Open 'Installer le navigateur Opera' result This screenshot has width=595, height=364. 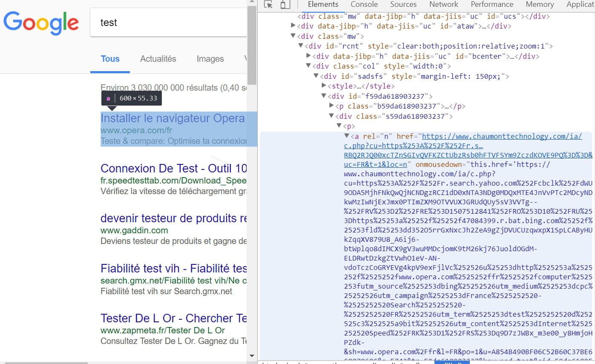click(172, 118)
